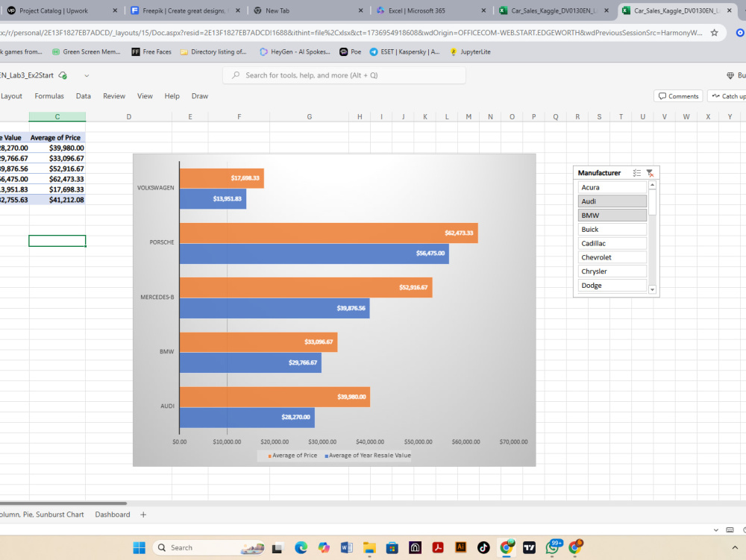Click the keyboard icon in the status bar

click(730, 529)
